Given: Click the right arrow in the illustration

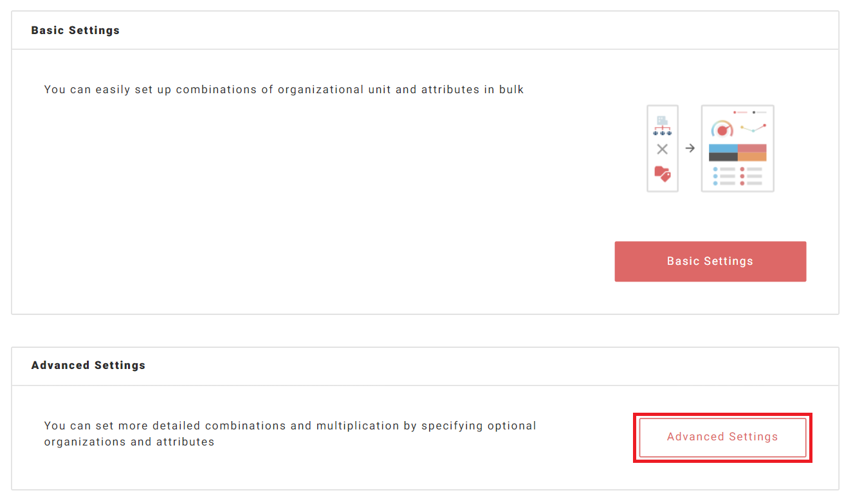Looking at the screenshot, I should coord(690,148).
